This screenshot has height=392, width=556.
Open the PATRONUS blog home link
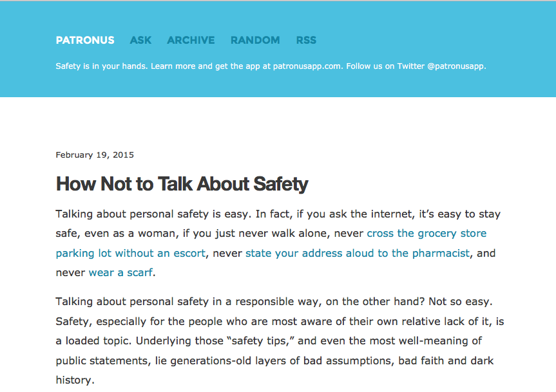coord(85,40)
